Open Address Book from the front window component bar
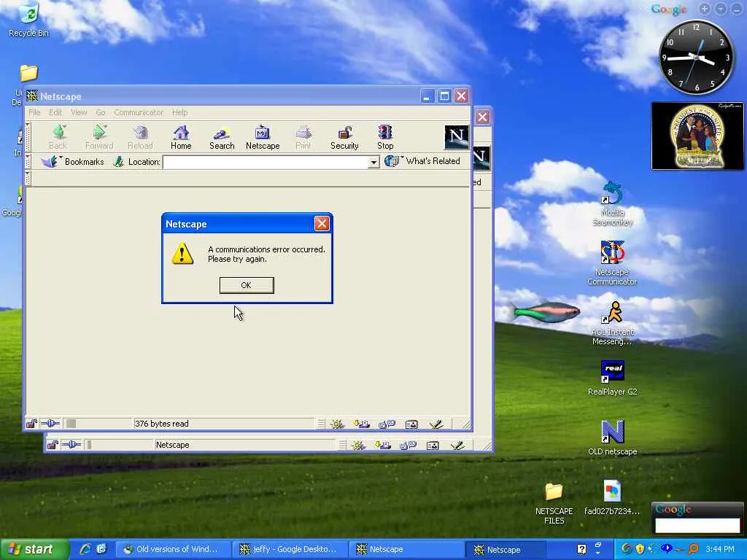This screenshot has height=560, width=747. 411,424
